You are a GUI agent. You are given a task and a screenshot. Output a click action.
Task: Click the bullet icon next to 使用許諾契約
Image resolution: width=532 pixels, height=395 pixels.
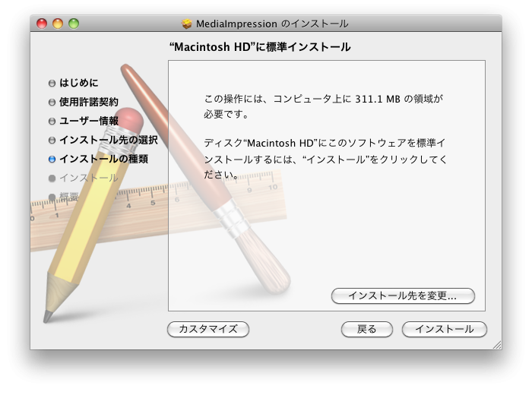pos(52,103)
